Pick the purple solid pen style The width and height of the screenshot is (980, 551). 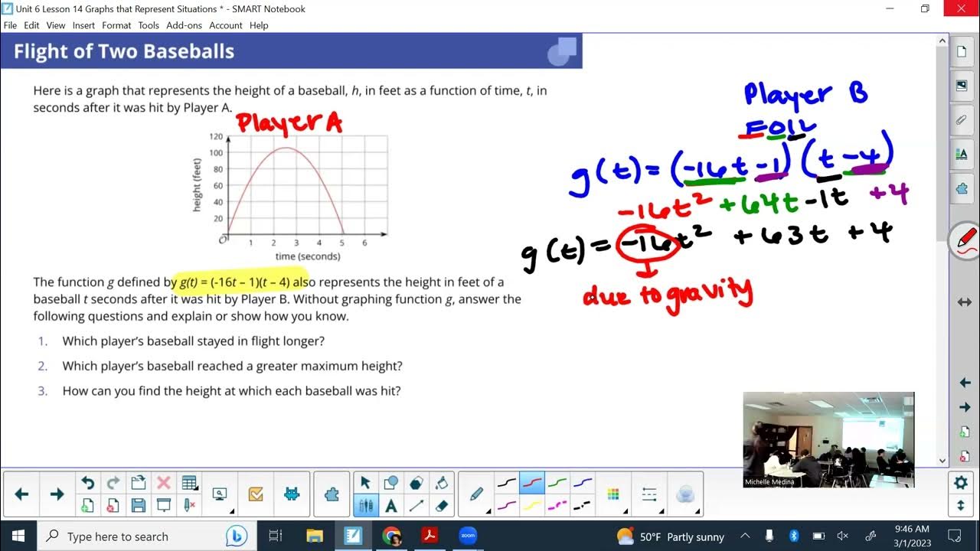point(507,505)
